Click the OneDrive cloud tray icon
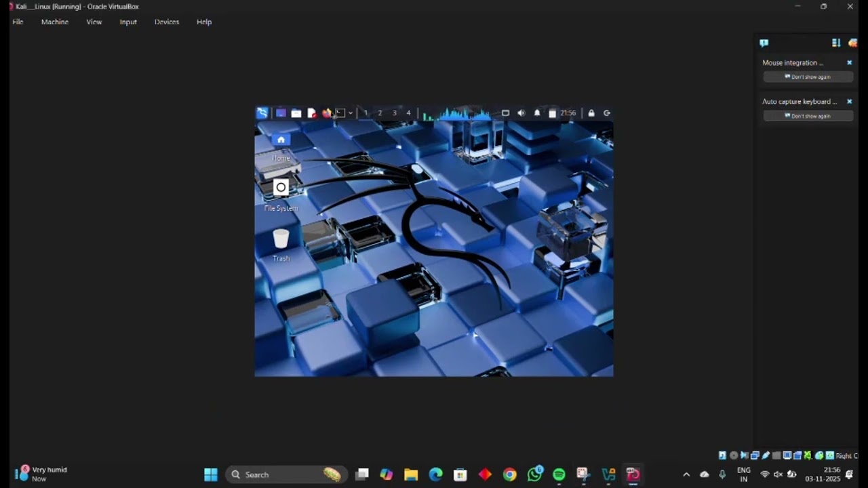 pos(705,474)
